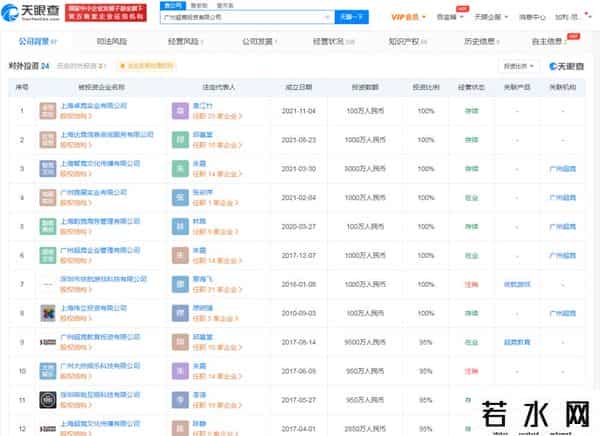
Task: Open the search box suggestion dropdown arrow
Action: pos(328,17)
